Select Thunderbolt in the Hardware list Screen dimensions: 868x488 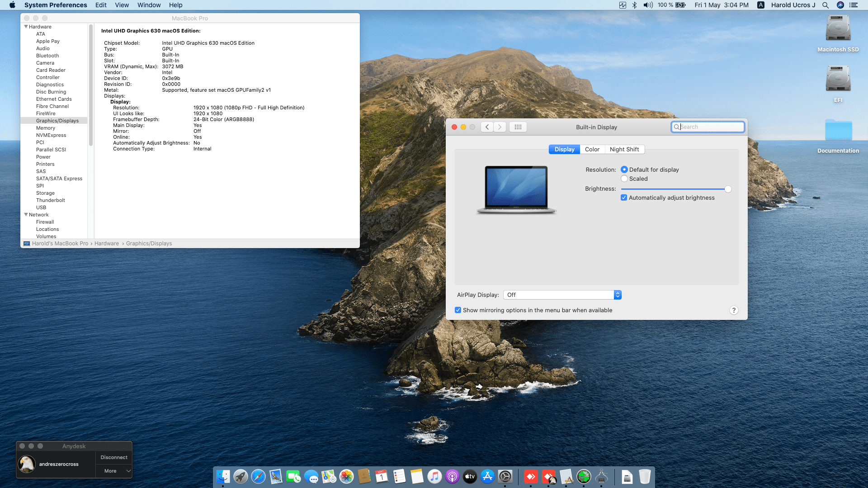click(51, 200)
